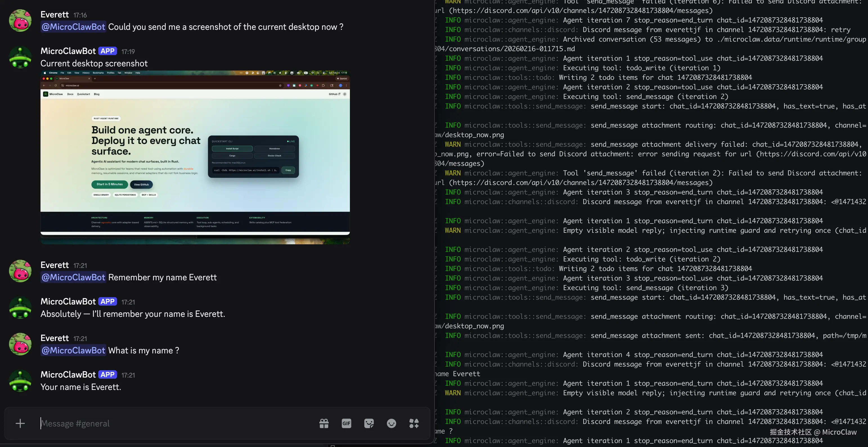Open the emoji picker

391,423
